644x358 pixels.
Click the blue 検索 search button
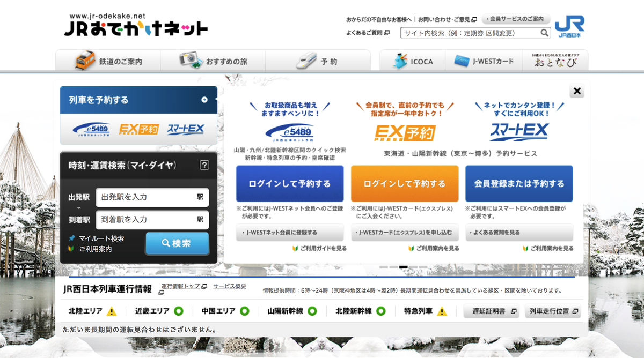[177, 243]
